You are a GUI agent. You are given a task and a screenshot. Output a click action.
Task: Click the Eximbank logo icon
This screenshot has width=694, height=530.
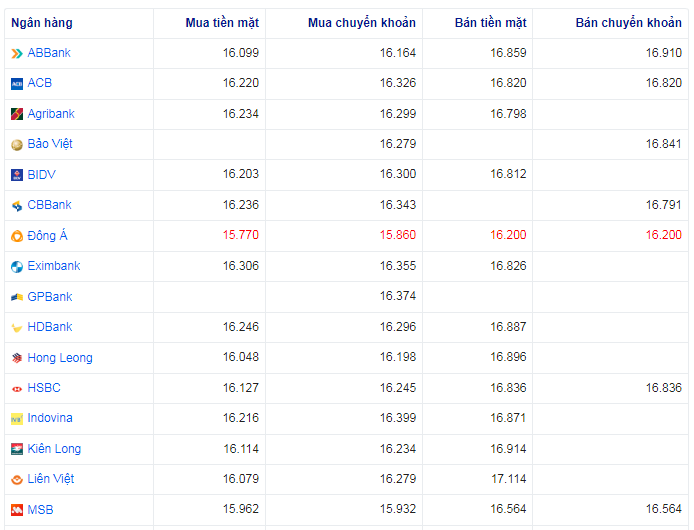tap(17, 267)
